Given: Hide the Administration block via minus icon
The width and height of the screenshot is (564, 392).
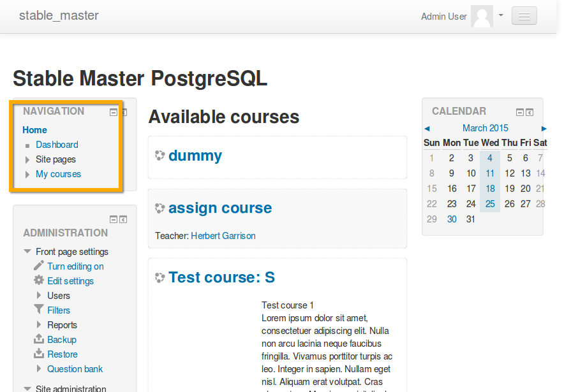Looking at the screenshot, I should [x=114, y=219].
